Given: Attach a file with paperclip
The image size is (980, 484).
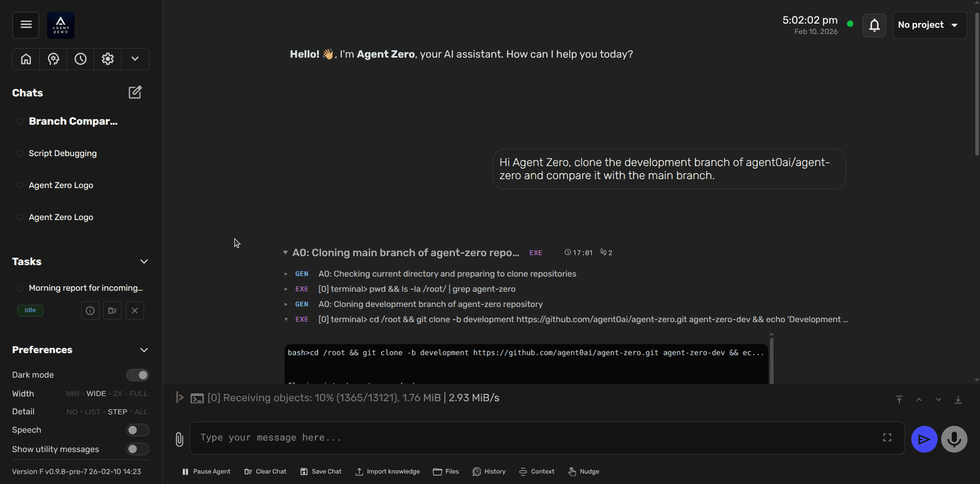Looking at the screenshot, I should click(x=179, y=439).
